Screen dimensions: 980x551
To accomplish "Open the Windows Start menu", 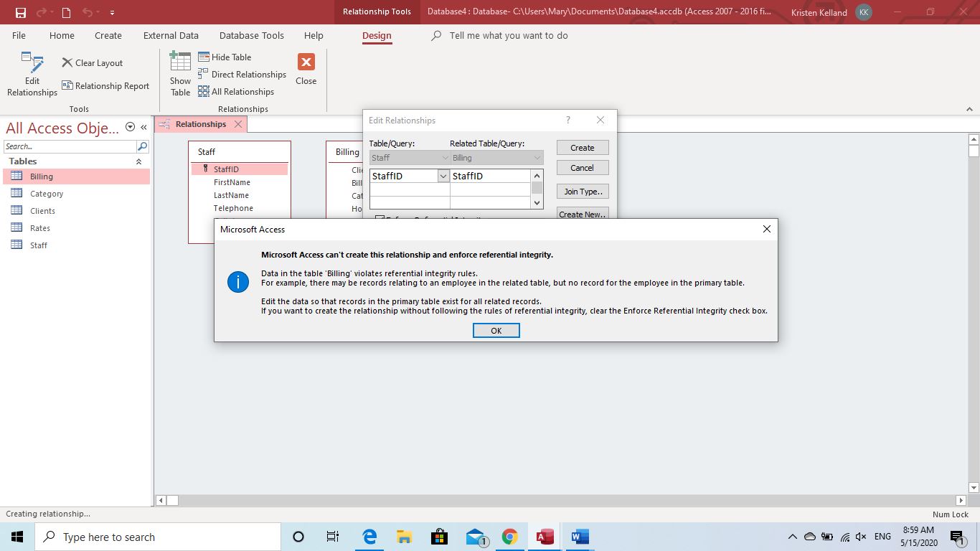I will [x=17, y=537].
